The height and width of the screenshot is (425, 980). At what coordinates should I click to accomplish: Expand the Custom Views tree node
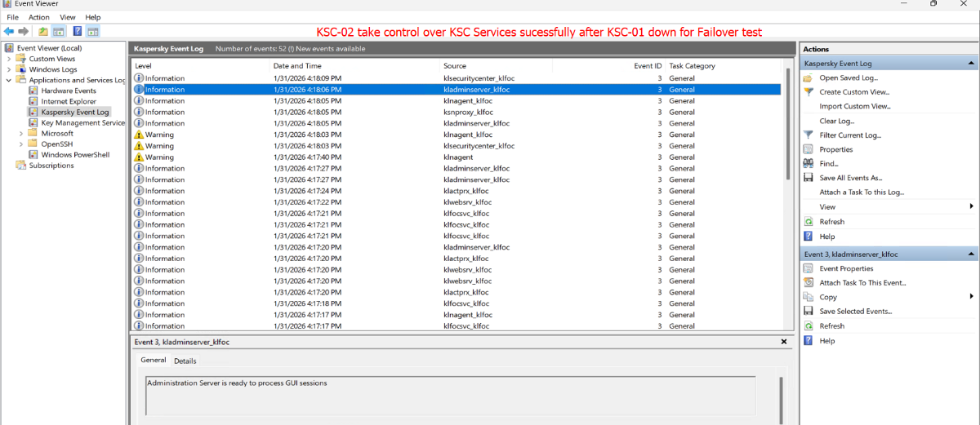tap(9, 59)
